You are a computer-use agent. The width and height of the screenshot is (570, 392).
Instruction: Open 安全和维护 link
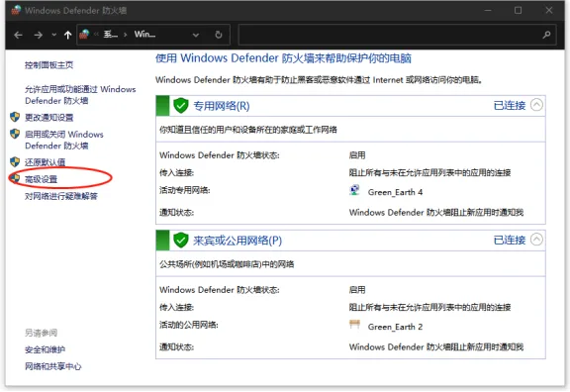tap(46, 349)
